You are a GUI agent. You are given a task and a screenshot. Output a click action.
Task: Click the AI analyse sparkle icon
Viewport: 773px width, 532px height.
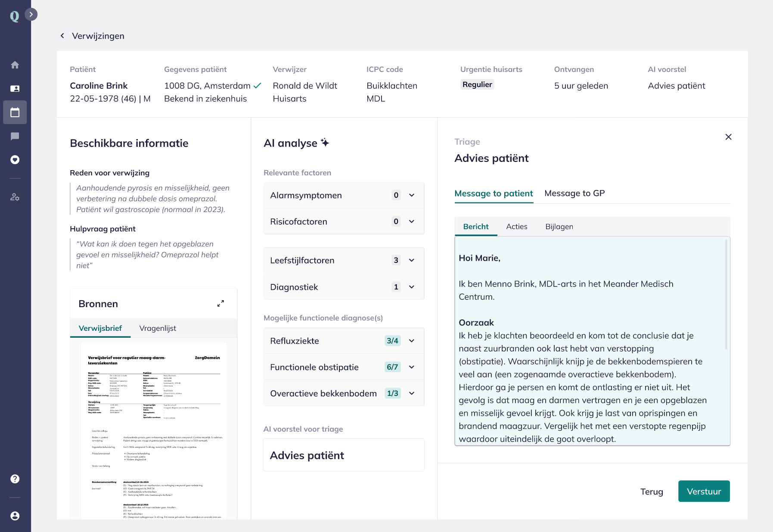[325, 143]
